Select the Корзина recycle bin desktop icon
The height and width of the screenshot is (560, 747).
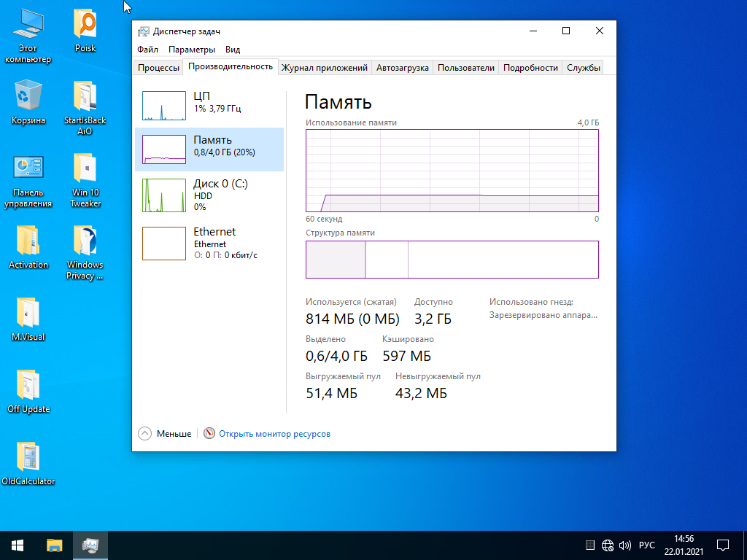pos(28,102)
